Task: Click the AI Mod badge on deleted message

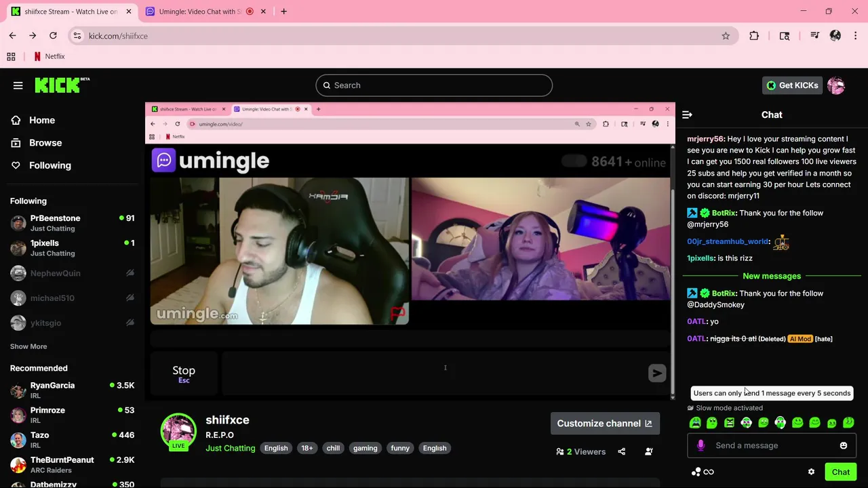Action: pos(800,339)
